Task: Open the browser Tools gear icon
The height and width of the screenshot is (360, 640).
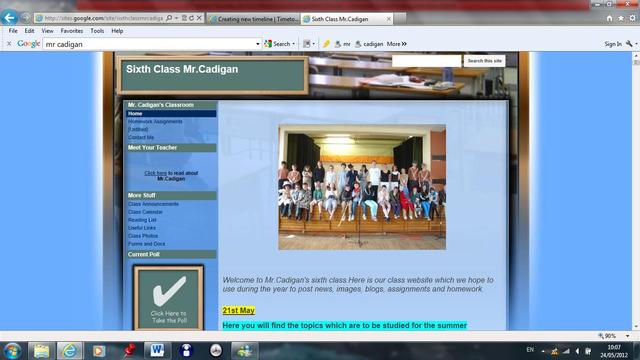Action: point(632,18)
